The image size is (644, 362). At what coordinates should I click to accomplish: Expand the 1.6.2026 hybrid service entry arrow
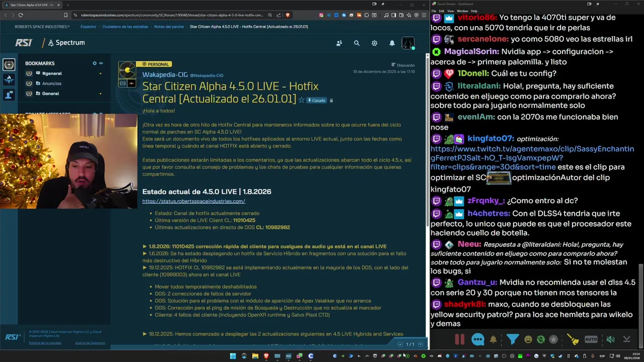click(145, 253)
